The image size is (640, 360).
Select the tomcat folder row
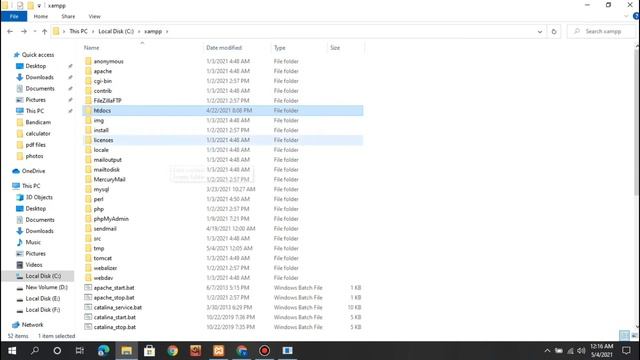coord(223,258)
